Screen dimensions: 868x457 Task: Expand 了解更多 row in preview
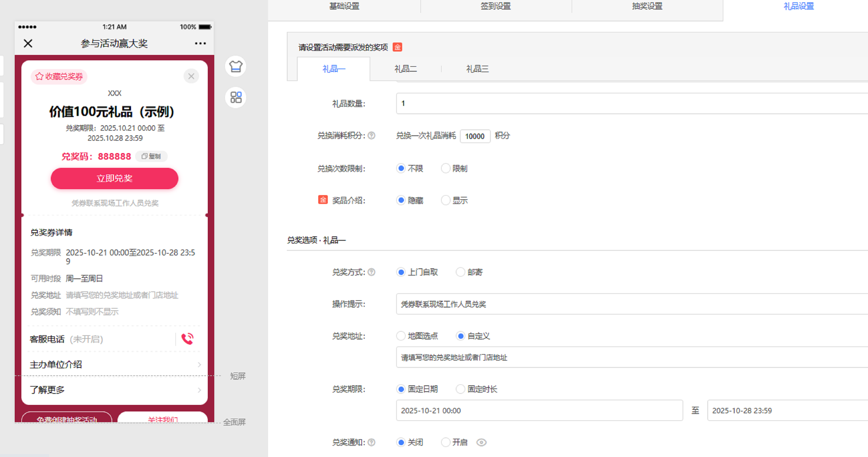pos(199,390)
